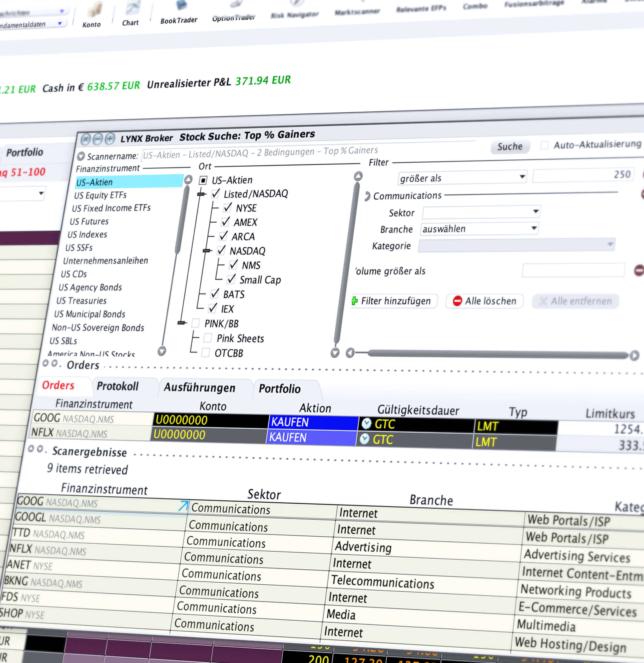Click the green plus Filter hinzufügen icon

(x=354, y=301)
